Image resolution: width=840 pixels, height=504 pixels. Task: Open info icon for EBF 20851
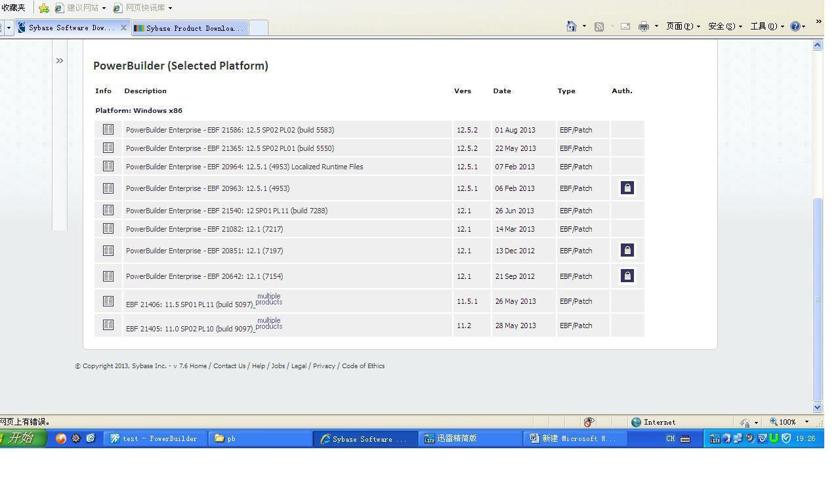coord(108,251)
